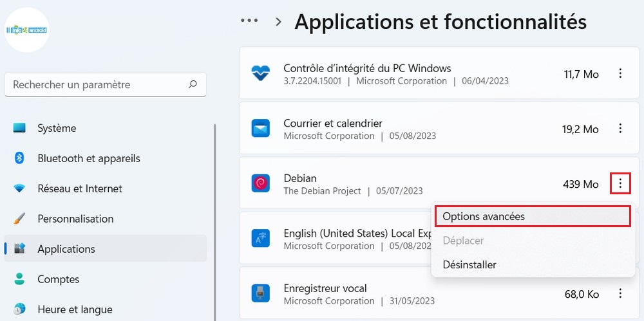Open the three-dot menu for Debian
Image resolution: width=644 pixels, height=321 pixels.
click(x=620, y=183)
